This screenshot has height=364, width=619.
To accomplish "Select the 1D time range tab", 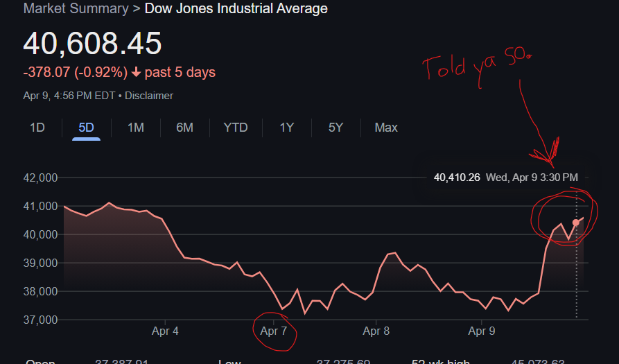I will pyautogui.click(x=37, y=128).
